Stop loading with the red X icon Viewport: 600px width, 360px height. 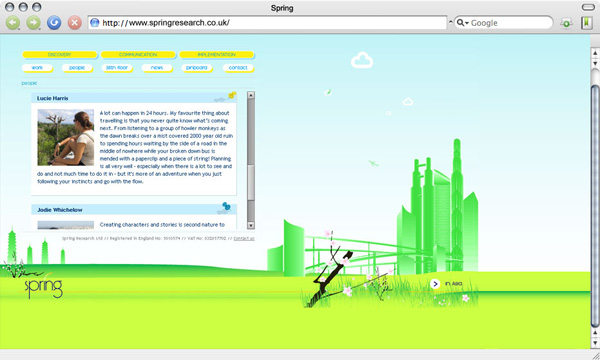pyautogui.click(x=75, y=23)
